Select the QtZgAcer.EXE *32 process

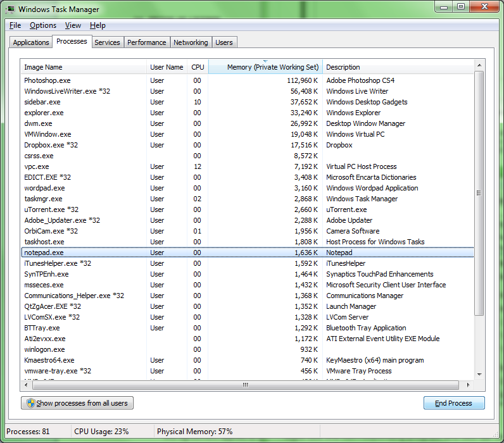[x=247, y=306]
